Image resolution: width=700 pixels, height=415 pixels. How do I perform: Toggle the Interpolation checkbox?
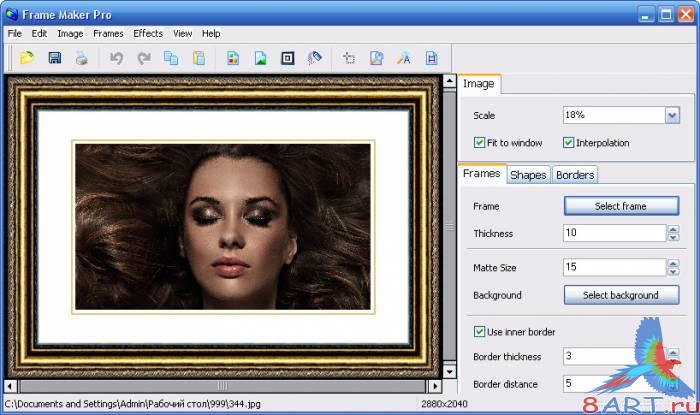(569, 143)
